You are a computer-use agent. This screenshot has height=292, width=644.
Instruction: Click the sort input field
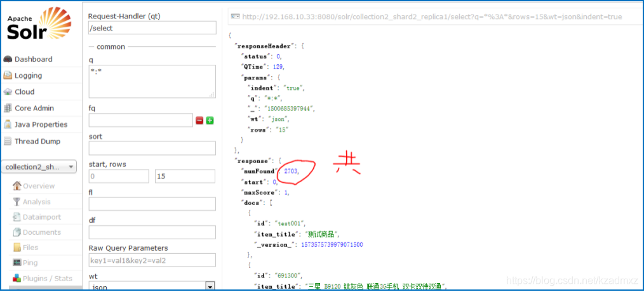point(152,149)
